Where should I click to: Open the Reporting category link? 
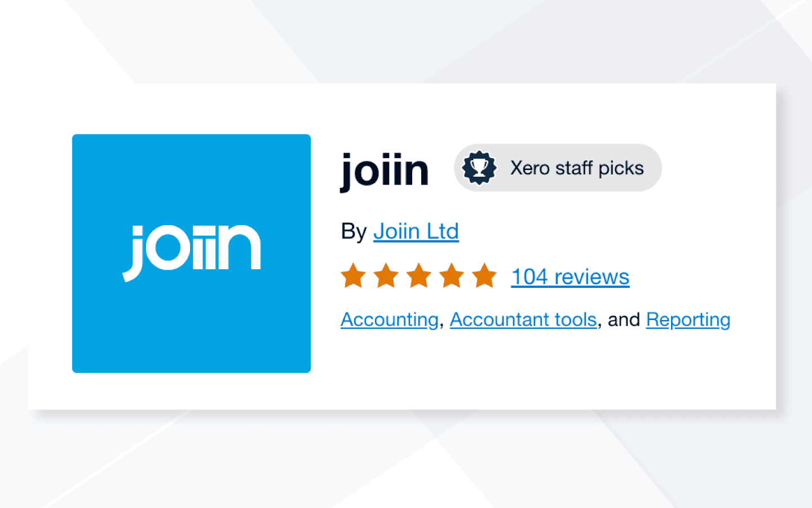tap(688, 319)
